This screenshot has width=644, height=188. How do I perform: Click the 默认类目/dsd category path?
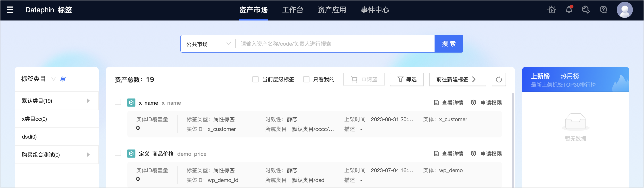click(x=308, y=180)
